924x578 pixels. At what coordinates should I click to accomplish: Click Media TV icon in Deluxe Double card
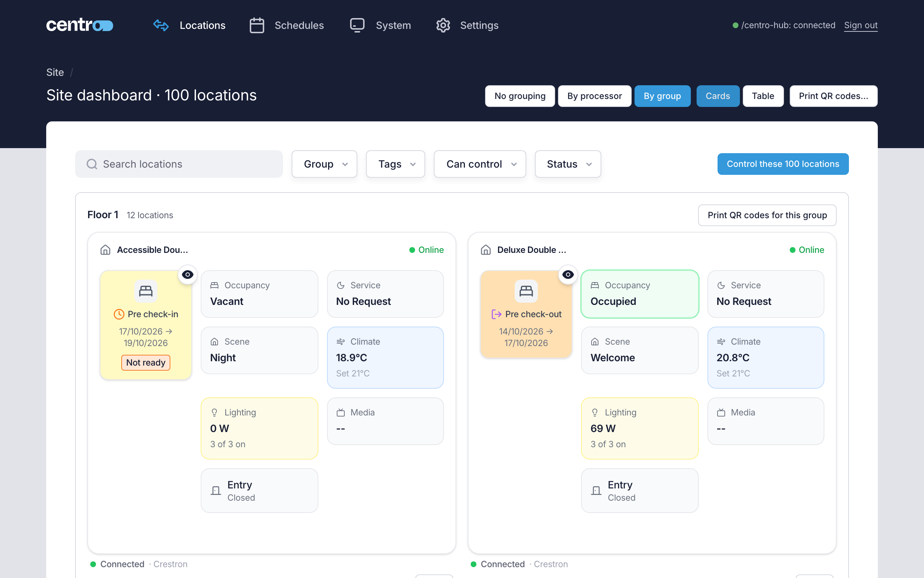click(x=721, y=413)
